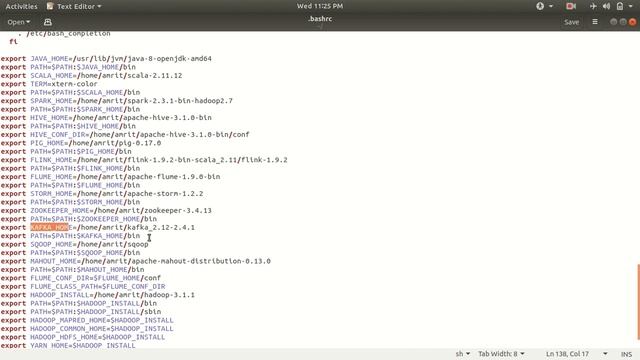
Task: Open the hamburger menu in the header bar
Action: (x=595, y=22)
